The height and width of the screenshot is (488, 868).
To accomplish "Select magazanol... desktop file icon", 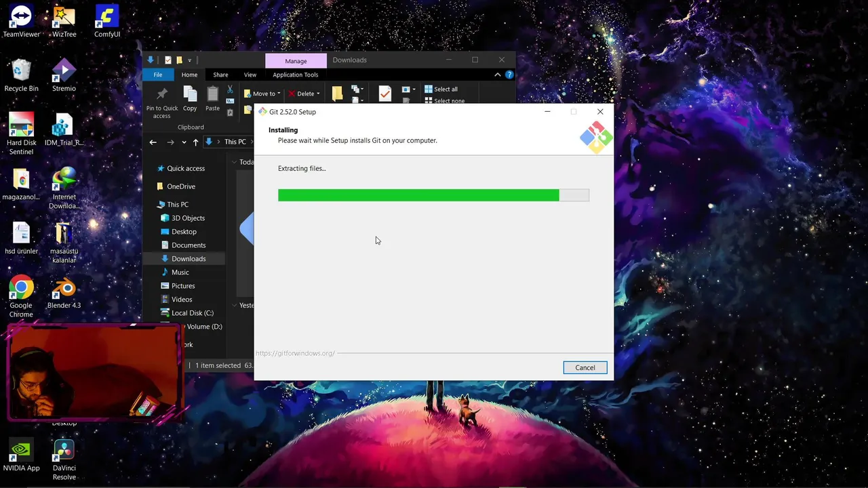I will tap(21, 184).
